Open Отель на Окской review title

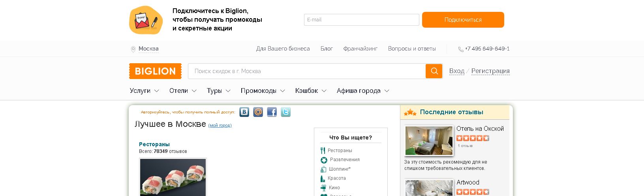click(480, 129)
